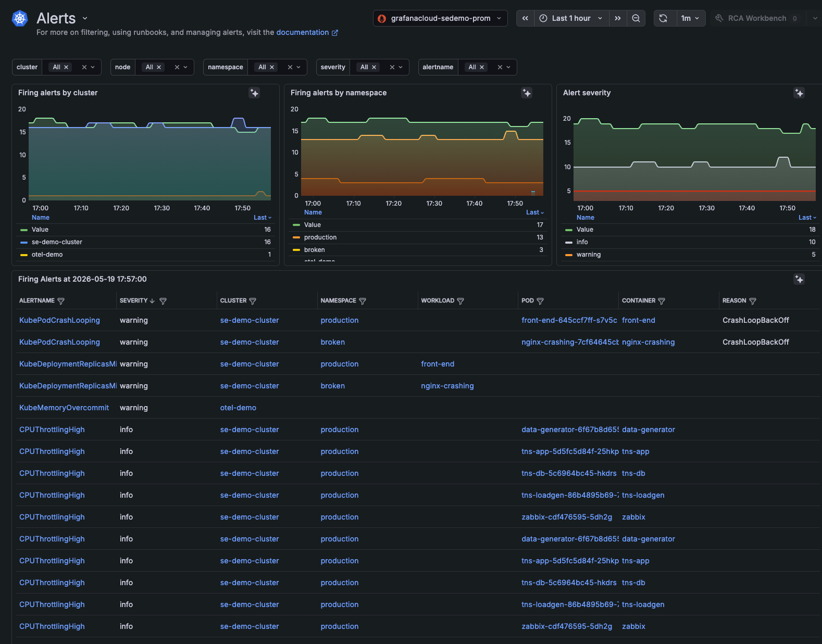This screenshot has height=644, width=822.
Task: Filter the NAMESPACE column
Action: 363,301
